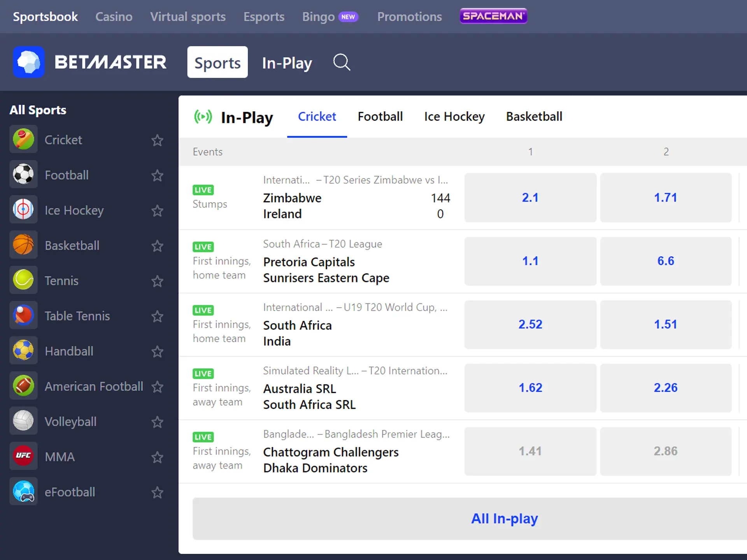Click Dhaka Dominators odds 2.86
Image resolution: width=747 pixels, height=560 pixels.
click(666, 451)
